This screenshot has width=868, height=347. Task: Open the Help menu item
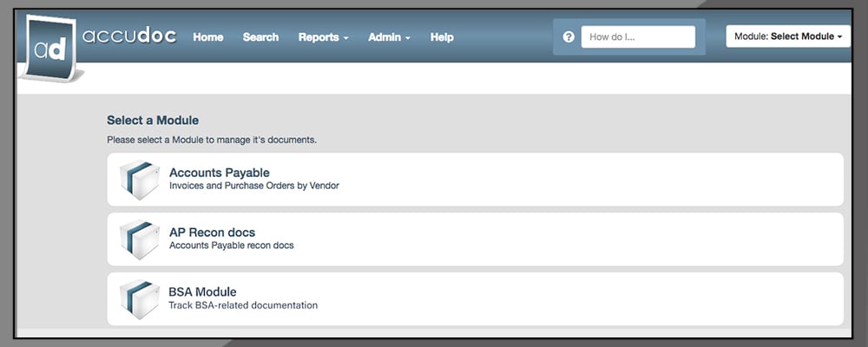[x=442, y=37]
